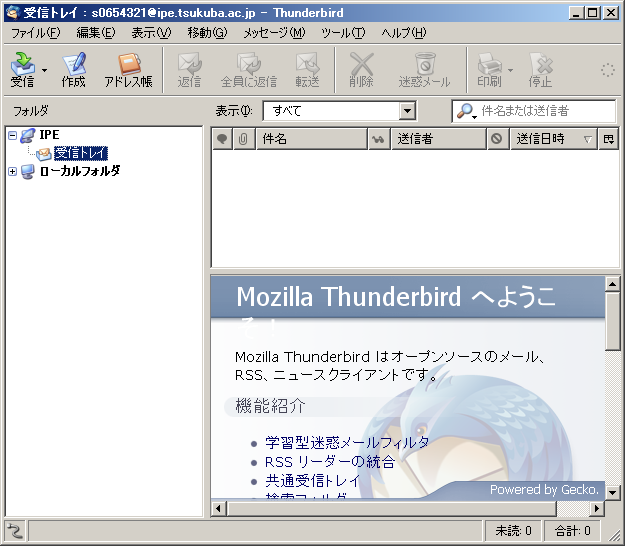This screenshot has height=546, width=625.
Task: Click the preview vertical scrollbar thumb
Action: (x=612, y=321)
